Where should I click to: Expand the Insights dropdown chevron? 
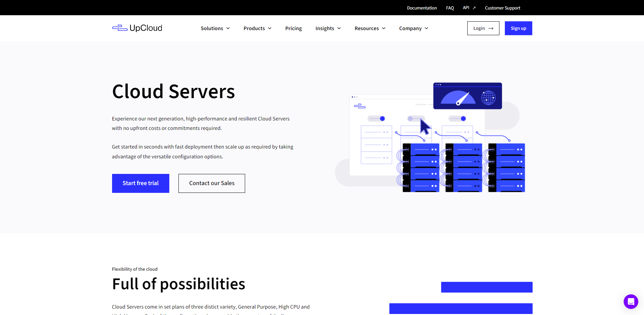(x=339, y=28)
